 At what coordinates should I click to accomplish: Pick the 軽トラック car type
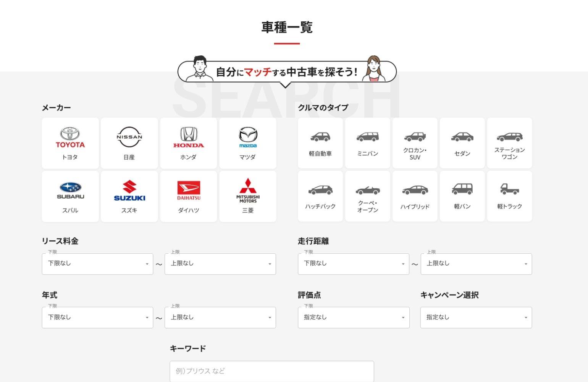click(509, 196)
